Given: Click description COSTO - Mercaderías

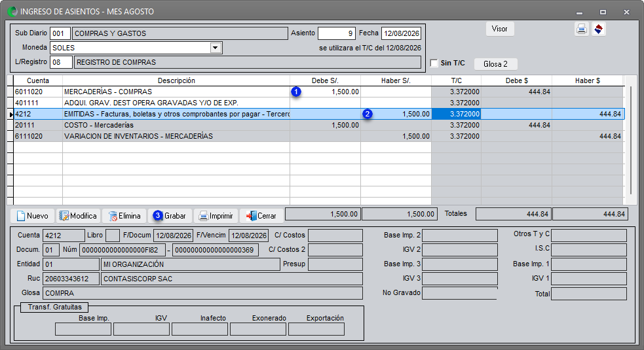Looking at the screenshot, I should point(98,125).
